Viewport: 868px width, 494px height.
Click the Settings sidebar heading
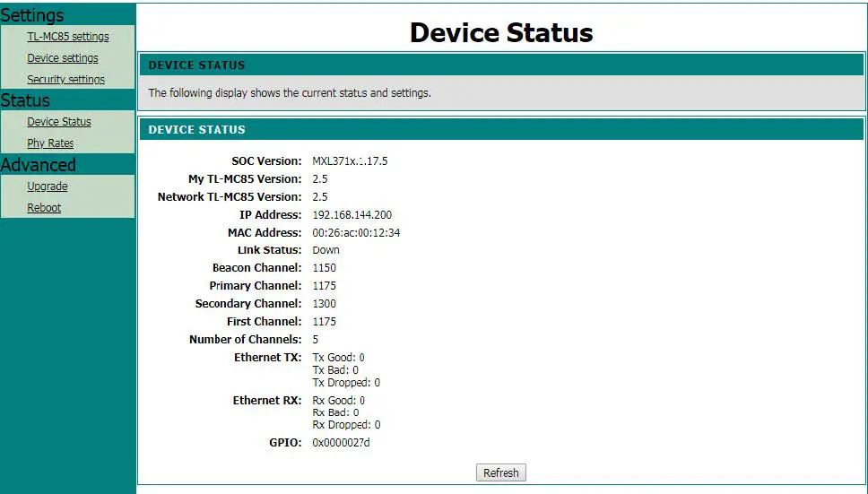pos(32,15)
